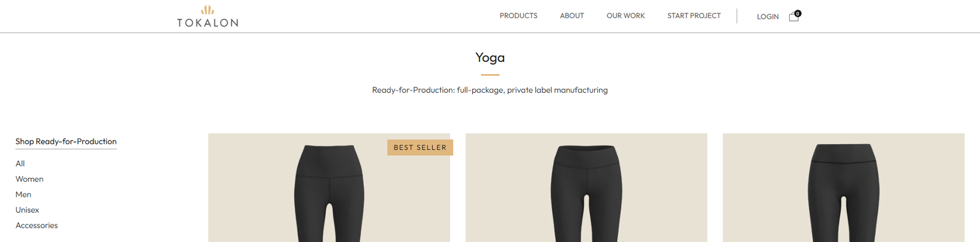Click the LOGIN link
Viewport: 980px width, 242px height.
(767, 16)
